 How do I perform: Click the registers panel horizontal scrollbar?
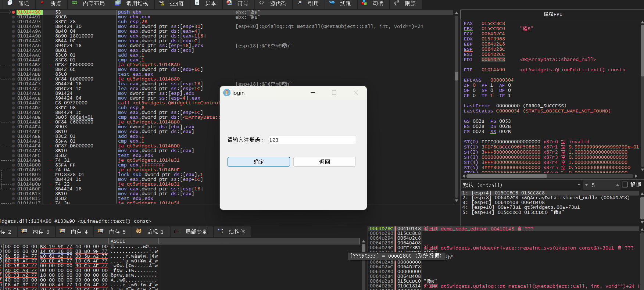515,176
